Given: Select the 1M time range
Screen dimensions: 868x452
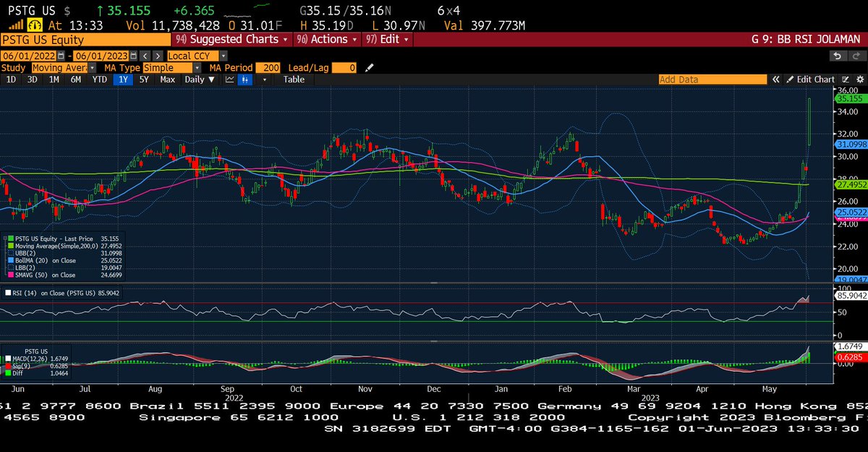Looking at the screenshot, I should click(54, 80).
